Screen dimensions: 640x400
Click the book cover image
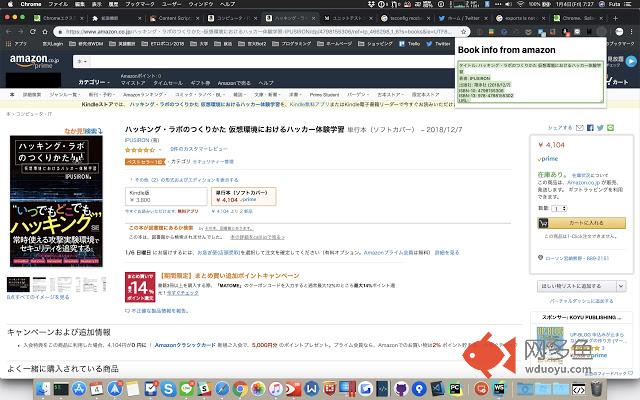point(56,201)
